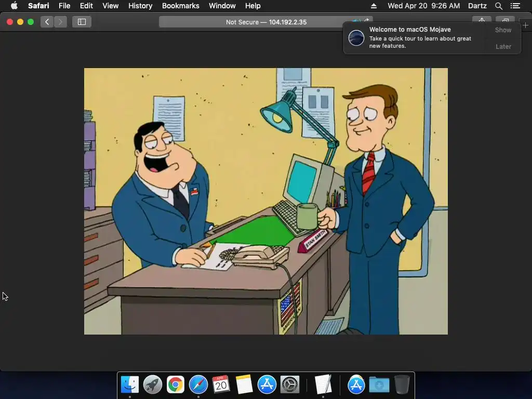The width and height of the screenshot is (532, 399).
Task: Open Notes from the Dock
Action: [244, 385]
